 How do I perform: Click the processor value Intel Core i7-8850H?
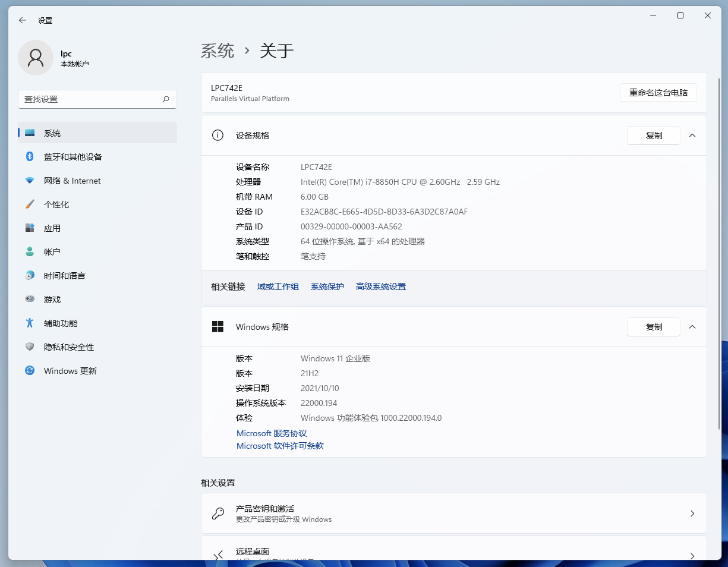click(400, 182)
